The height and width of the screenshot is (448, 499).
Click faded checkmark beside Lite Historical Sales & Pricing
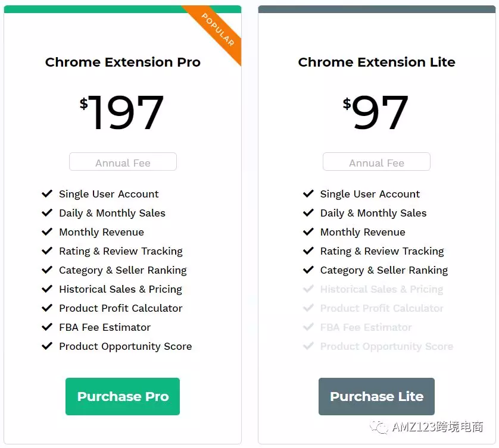tap(308, 289)
